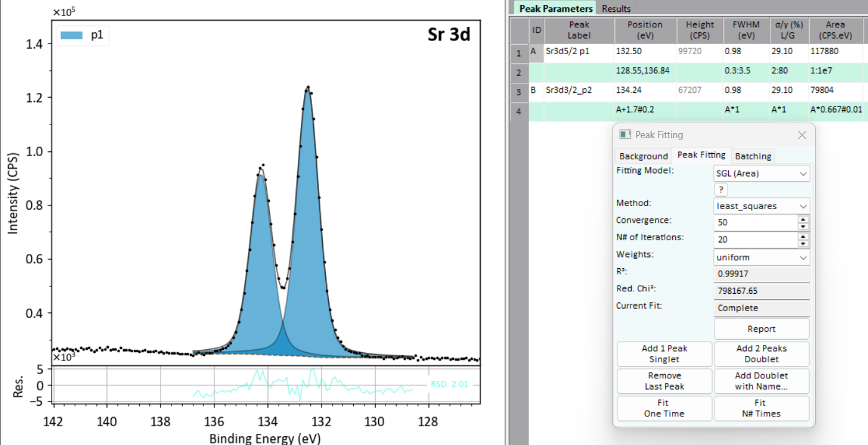Open the Fitting Model dropdown

(x=762, y=174)
